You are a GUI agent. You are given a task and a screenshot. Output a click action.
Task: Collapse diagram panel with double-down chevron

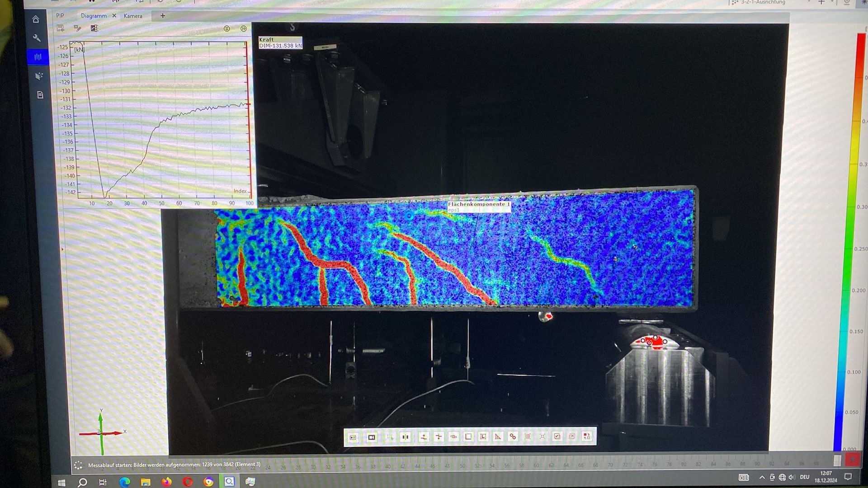click(x=227, y=28)
